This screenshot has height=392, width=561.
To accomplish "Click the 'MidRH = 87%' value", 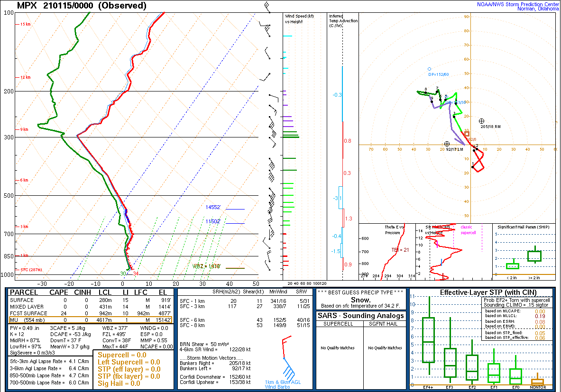I will coord(25,340).
